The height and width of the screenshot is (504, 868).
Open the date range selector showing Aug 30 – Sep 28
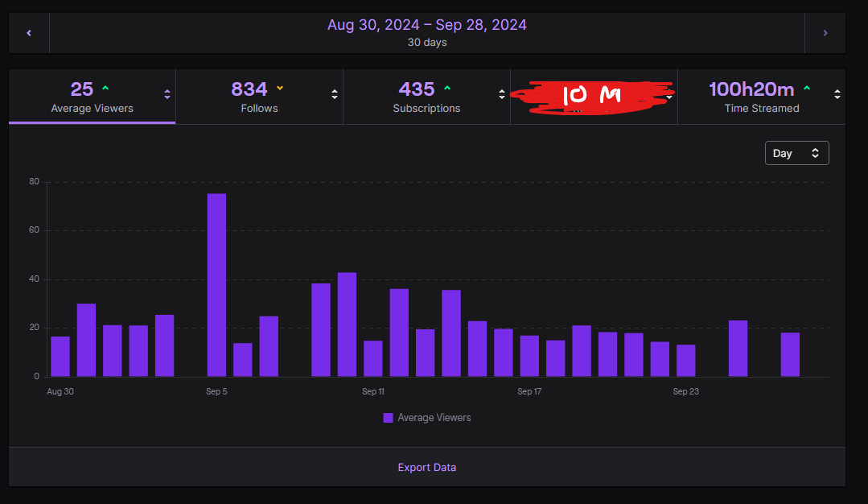coord(427,25)
